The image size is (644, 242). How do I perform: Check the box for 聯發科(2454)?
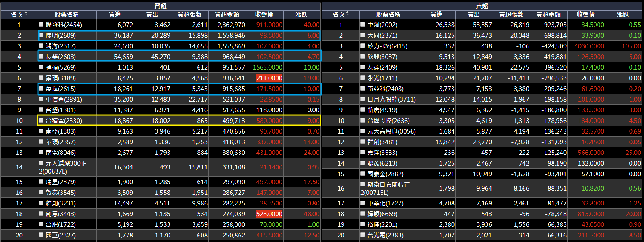point(41,24)
